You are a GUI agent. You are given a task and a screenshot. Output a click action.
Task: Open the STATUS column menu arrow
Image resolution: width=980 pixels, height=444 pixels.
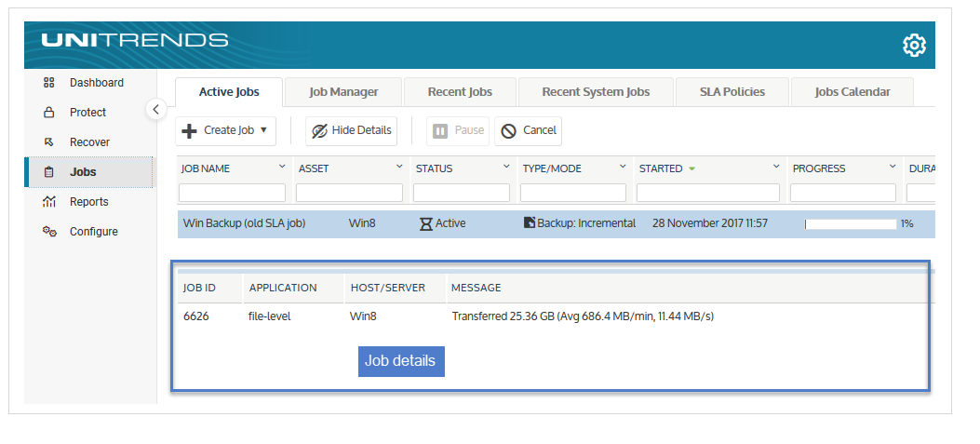[506, 167]
